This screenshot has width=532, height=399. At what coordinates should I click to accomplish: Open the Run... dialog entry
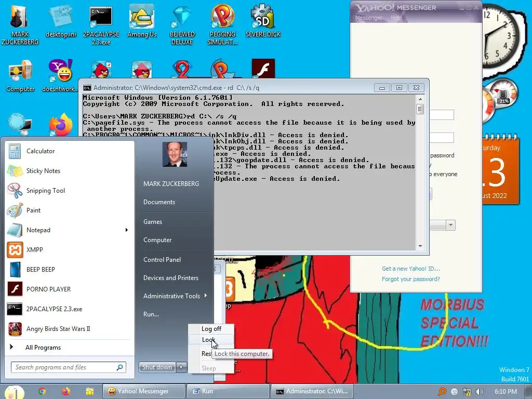click(x=151, y=314)
